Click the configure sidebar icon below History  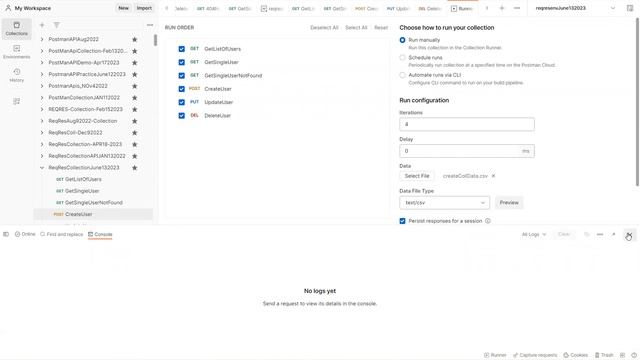(x=16, y=101)
